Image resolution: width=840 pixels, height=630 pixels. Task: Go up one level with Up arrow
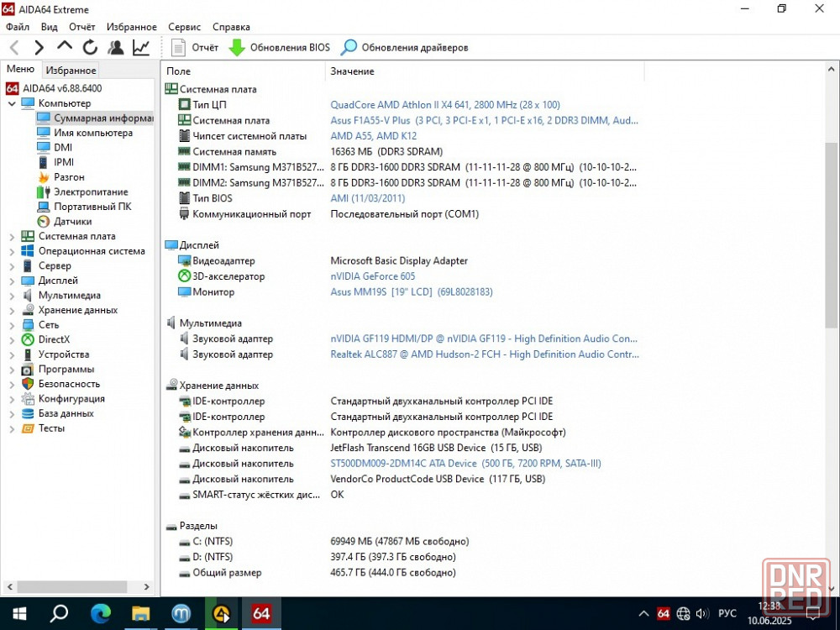pyautogui.click(x=65, y=46)
